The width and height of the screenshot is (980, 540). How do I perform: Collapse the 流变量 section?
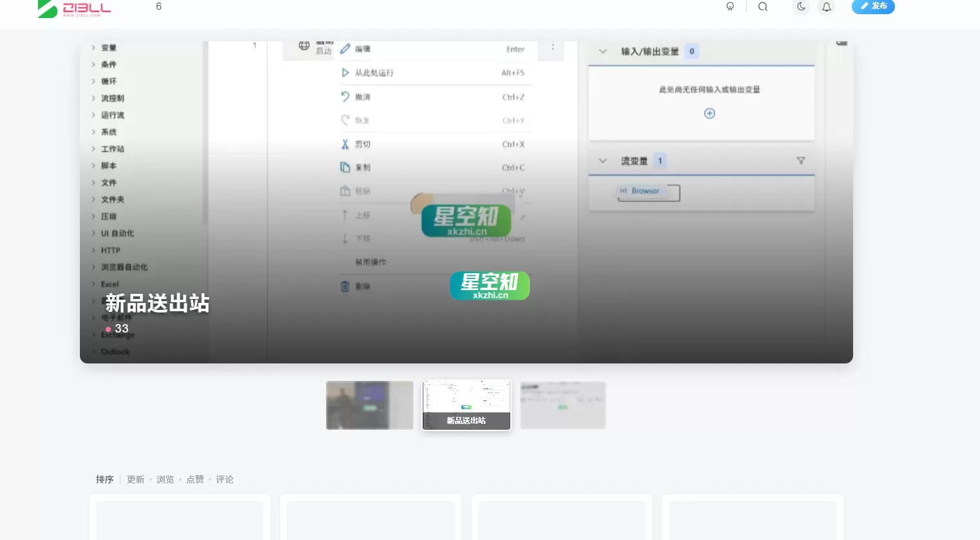point(602,160)
